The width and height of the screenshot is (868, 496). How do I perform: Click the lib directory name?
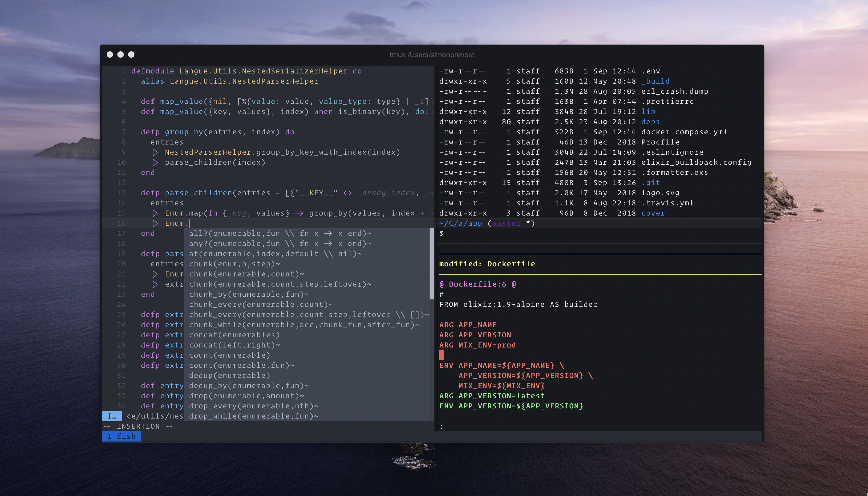click(x=648, y=112)
